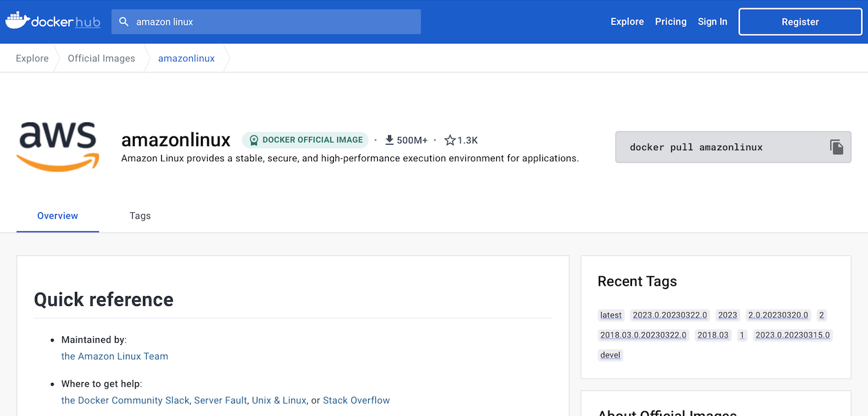Select the 2023 tag
This screenshot has width=868, height=416.
point(728,315)
